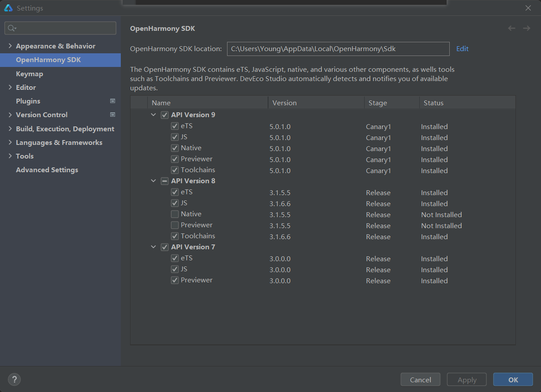Uncheck Toolchains version 5.0.1.0

(175, 170)
